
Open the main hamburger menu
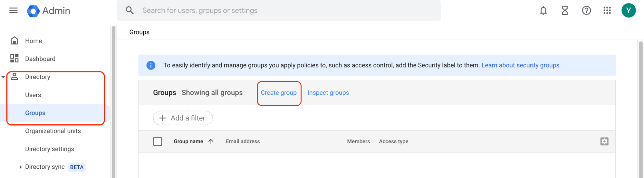pos(13,11)
